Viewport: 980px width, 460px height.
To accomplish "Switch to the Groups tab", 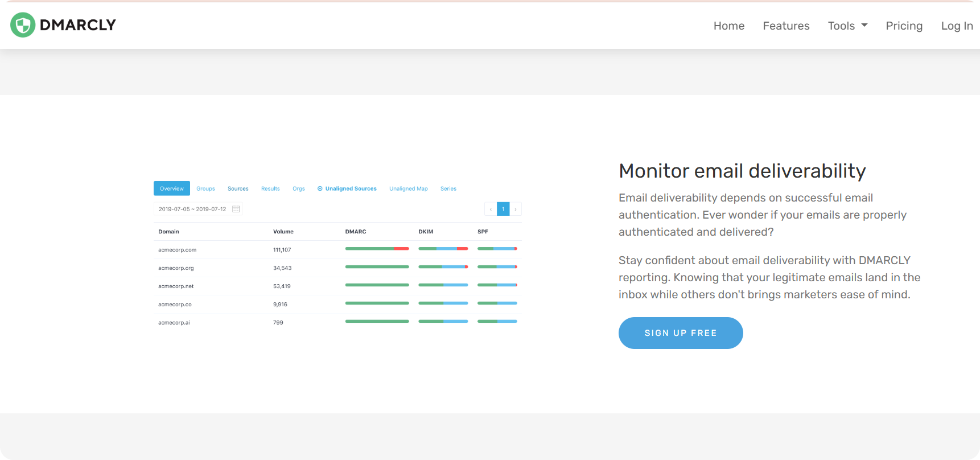I will click(205, 188).
